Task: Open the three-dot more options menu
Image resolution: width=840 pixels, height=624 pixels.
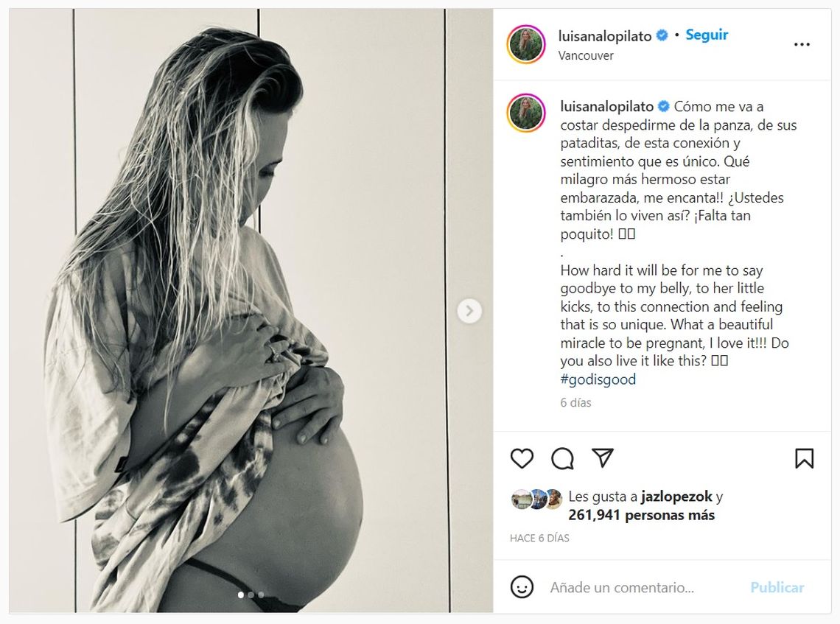Action: (x=802, y=44)
